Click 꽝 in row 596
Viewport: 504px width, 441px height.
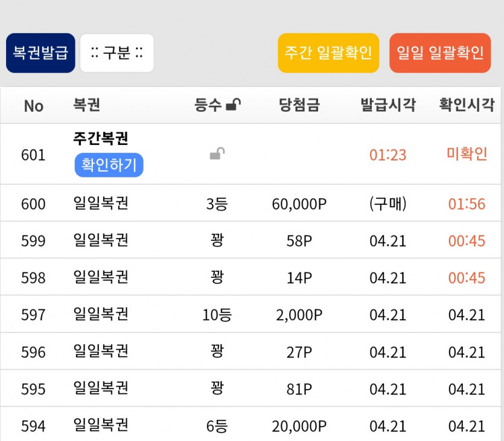tap(217, 351)
